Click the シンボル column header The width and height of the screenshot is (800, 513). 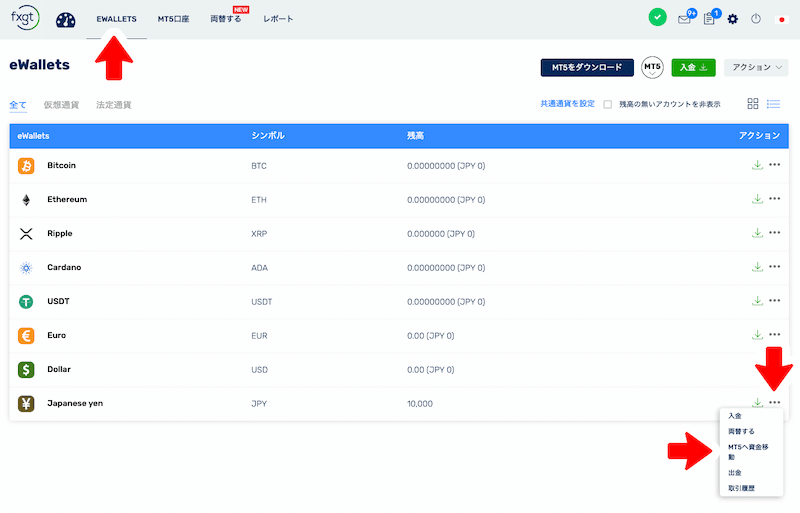268,136
